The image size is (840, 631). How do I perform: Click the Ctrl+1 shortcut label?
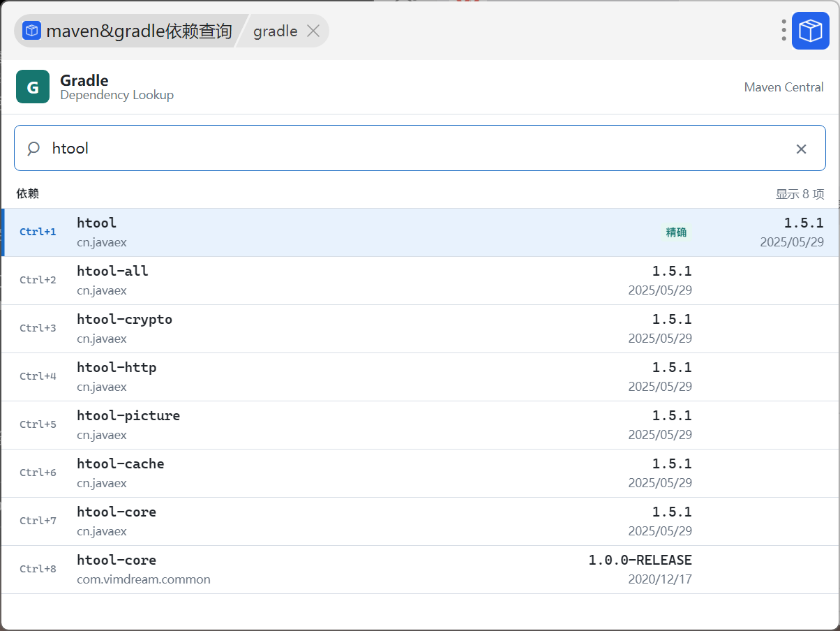(38, 232)
